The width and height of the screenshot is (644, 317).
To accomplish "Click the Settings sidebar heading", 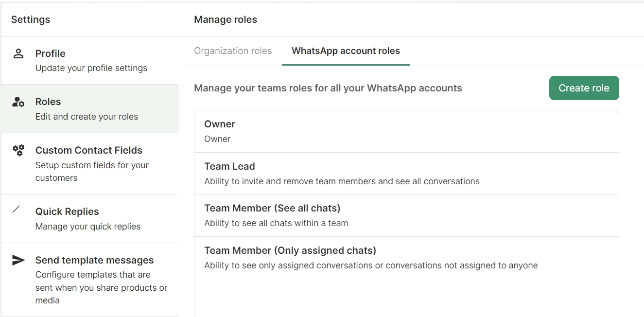I will click(x=31, y=19).
